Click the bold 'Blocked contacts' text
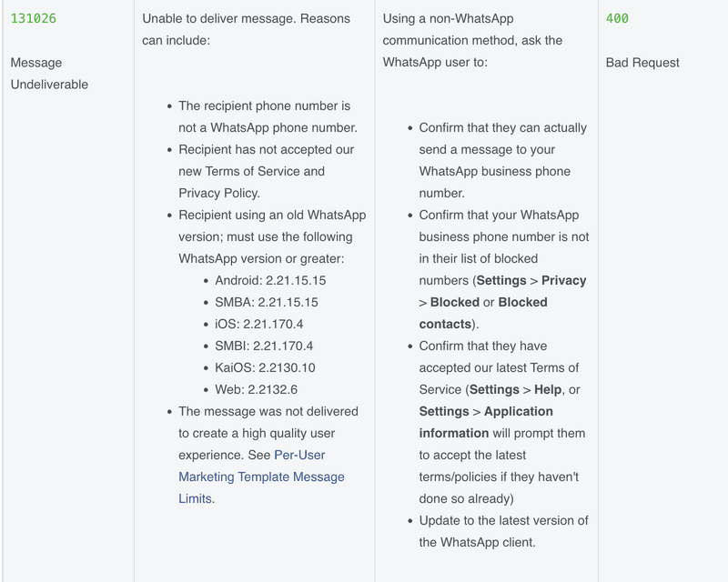This screenshot has width=728, height=582. [x=483, y=313]
